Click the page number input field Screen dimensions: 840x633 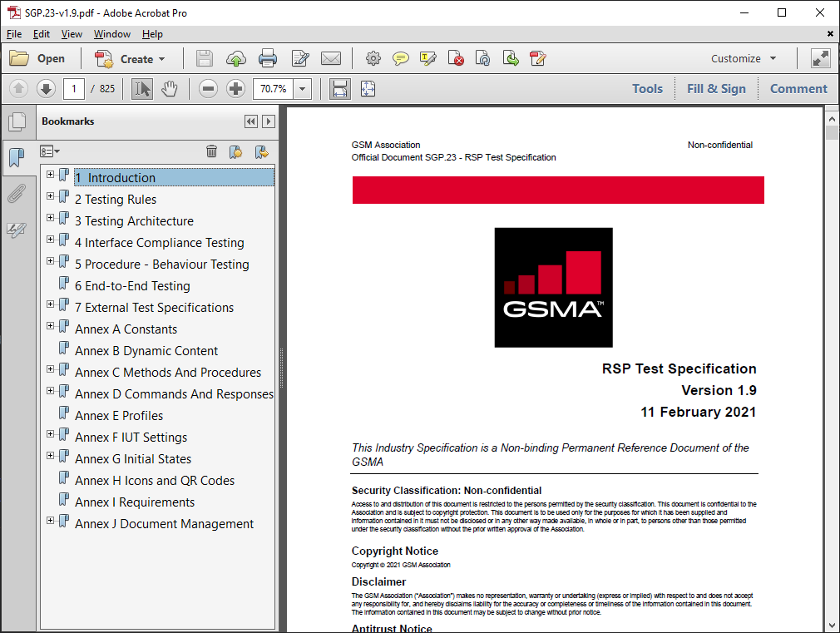click(74, 88)
